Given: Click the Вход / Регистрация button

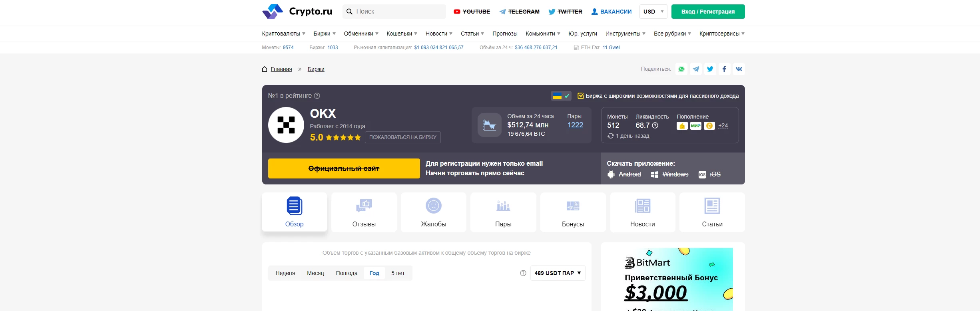Looking at the screenshot, I should 708,12.
